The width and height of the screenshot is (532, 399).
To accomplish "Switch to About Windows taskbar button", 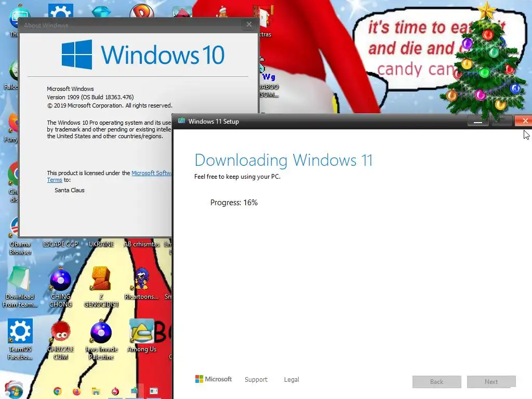I will click(x=154, y=391).
